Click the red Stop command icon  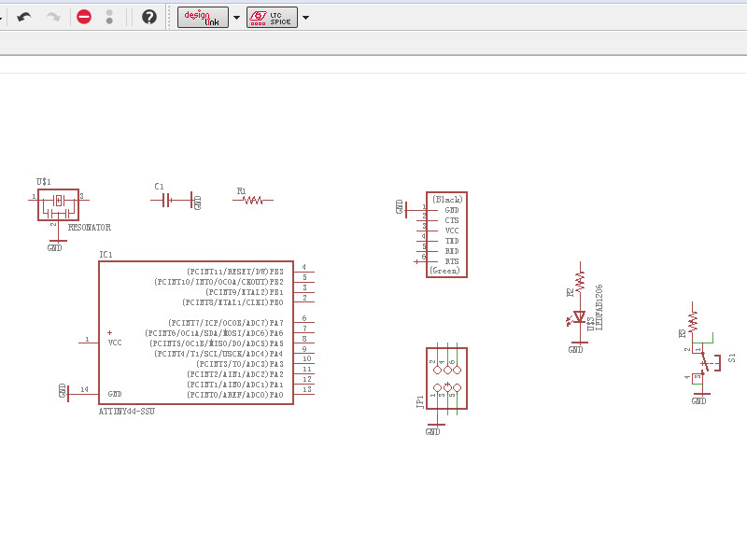click(x=84, y=18)
